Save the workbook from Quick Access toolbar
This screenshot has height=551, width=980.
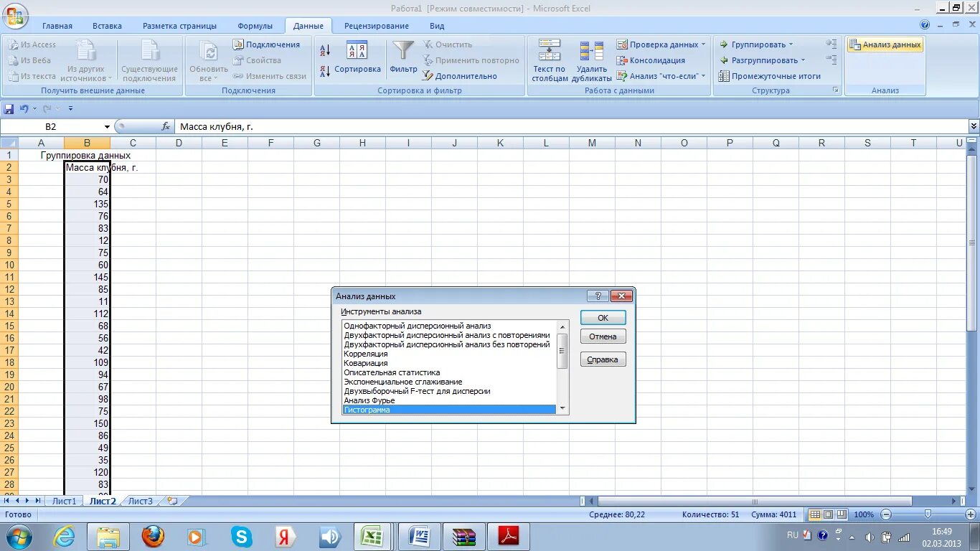click(x=9, y=108)
